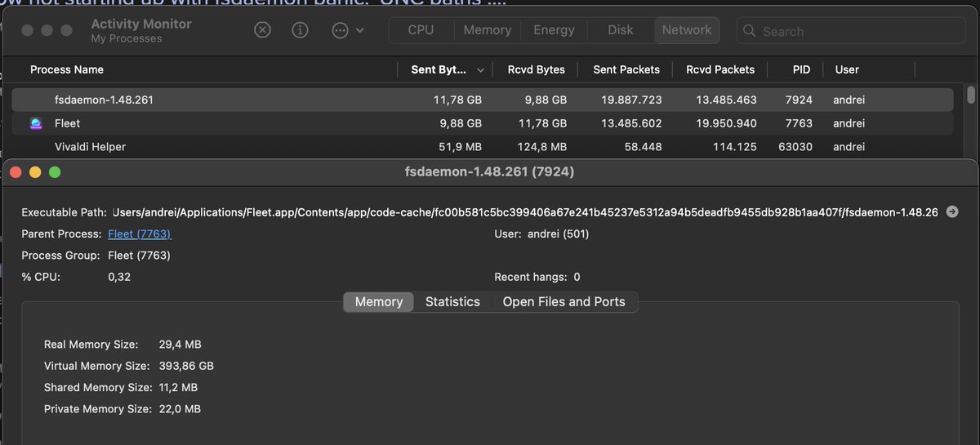980x445 pixels.
Task: Select the Network tab
Action: [687, 29]
